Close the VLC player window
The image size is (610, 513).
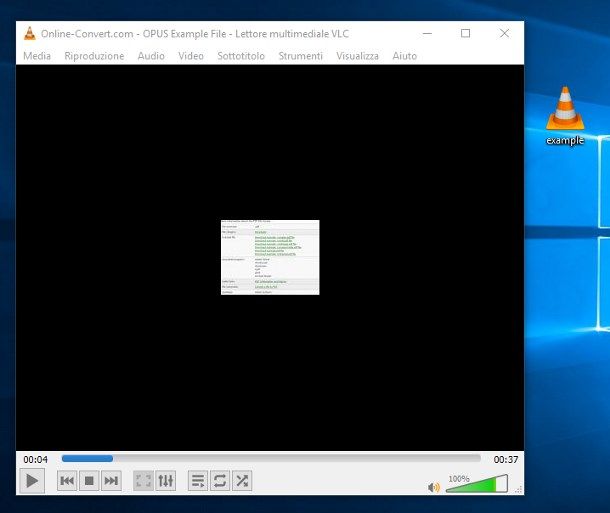(505, 33)
